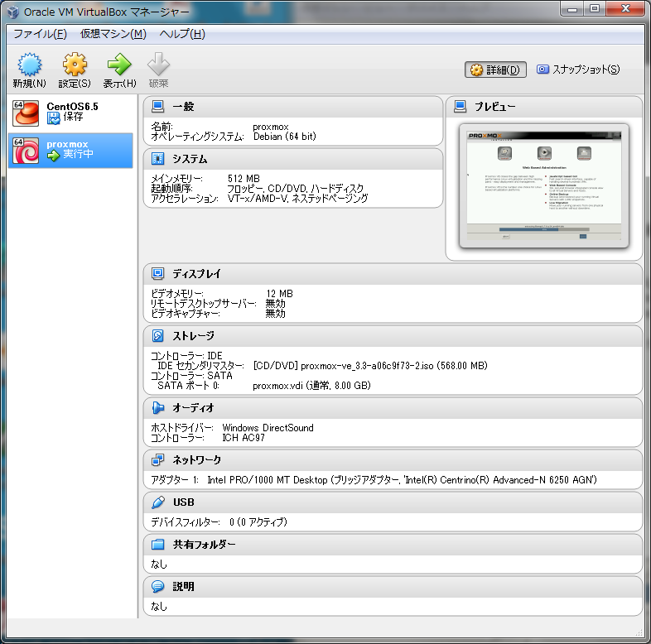Minimize the VirtualBox Manager window
This screenshot has width=651, height=644.
click(572, 8)
